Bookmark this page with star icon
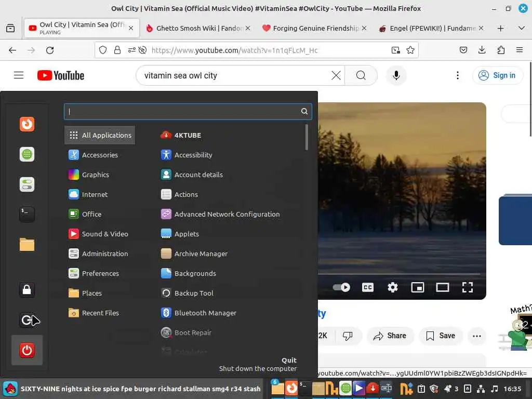Viewport: 532px width, 399px height. coord(410,50)
